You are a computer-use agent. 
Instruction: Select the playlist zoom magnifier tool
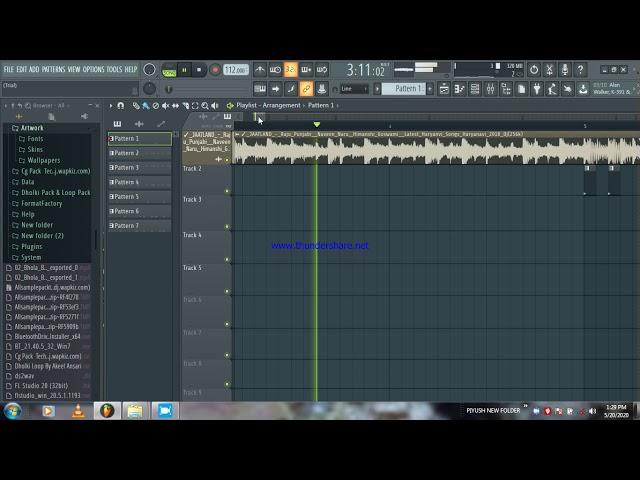click(205, 106)
